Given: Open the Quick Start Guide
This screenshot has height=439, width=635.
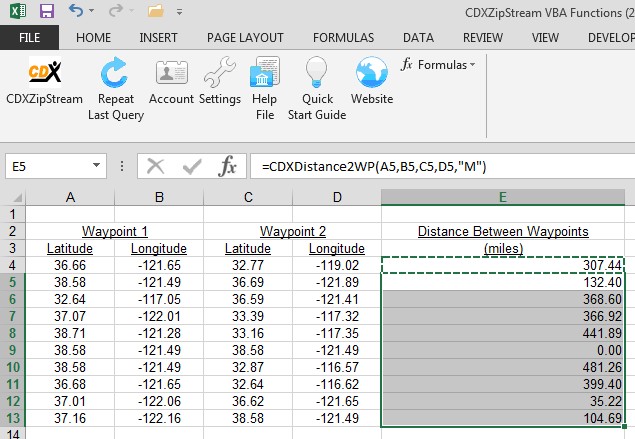Looking at the screenshot, I should [x=317, y=89].
